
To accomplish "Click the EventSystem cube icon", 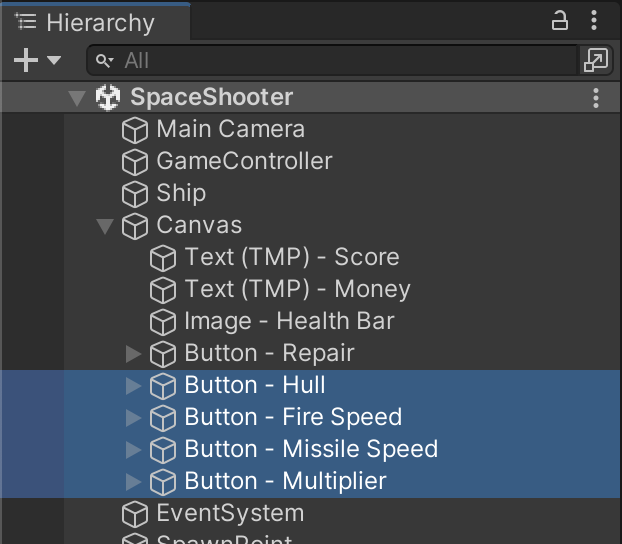I will (135, 514).
